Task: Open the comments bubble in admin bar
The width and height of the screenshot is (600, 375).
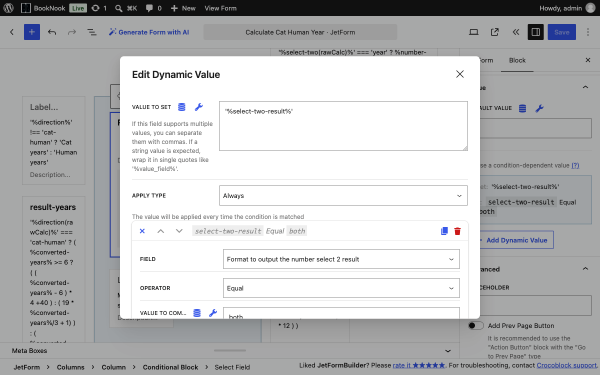Action: click(153, 8)
